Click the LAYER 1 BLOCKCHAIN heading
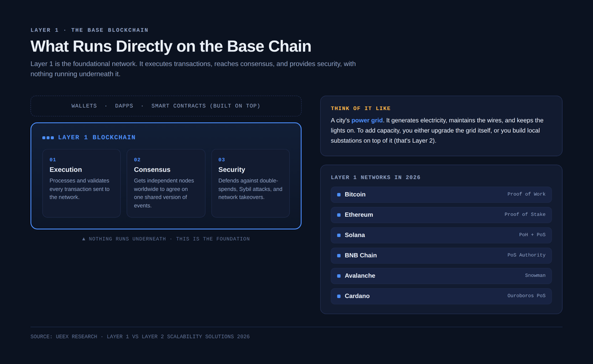This screenshot has height=364, width=593. click(x=97, y=138)
